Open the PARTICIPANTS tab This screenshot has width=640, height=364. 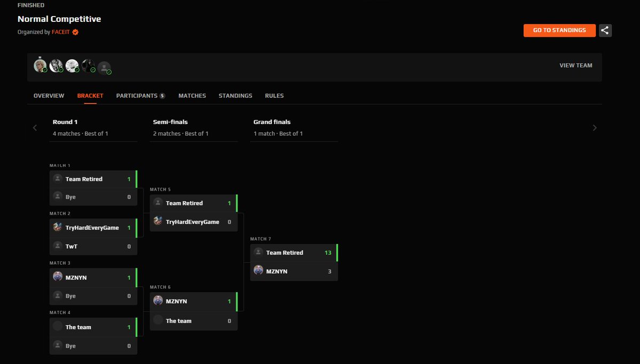tap(140, 96)
